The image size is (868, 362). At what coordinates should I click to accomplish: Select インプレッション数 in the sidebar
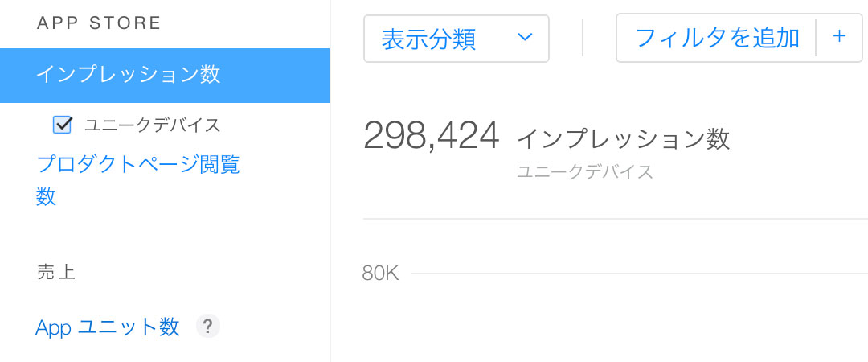point(129,75)
